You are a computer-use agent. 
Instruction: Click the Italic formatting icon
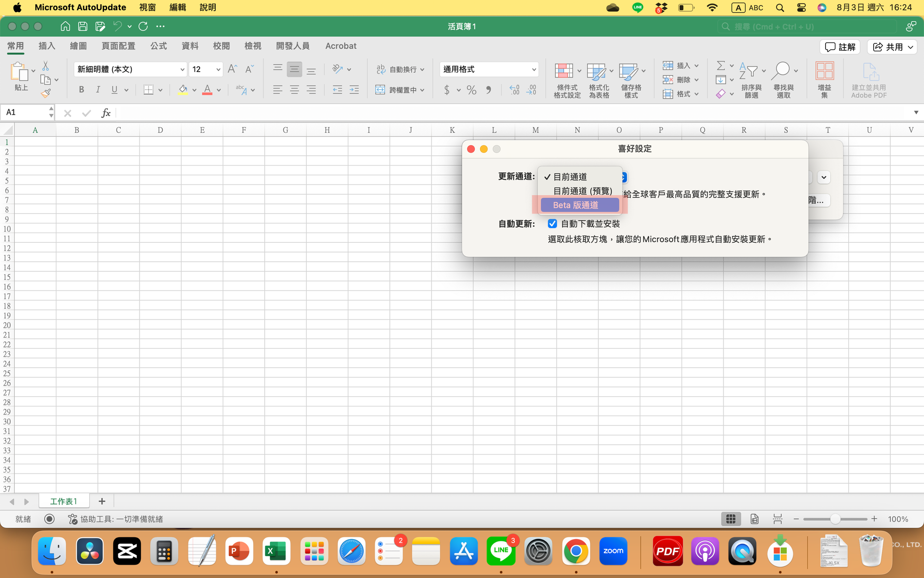98,90
